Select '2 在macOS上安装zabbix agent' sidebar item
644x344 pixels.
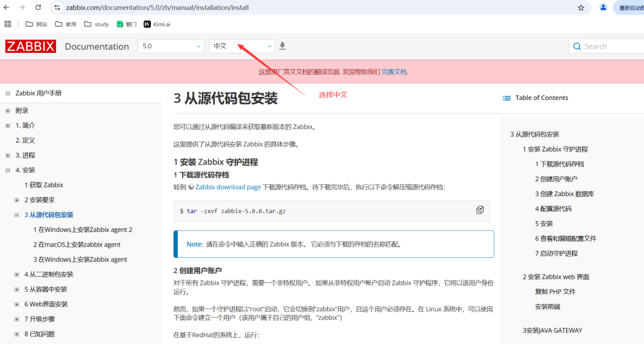[77, 245]
